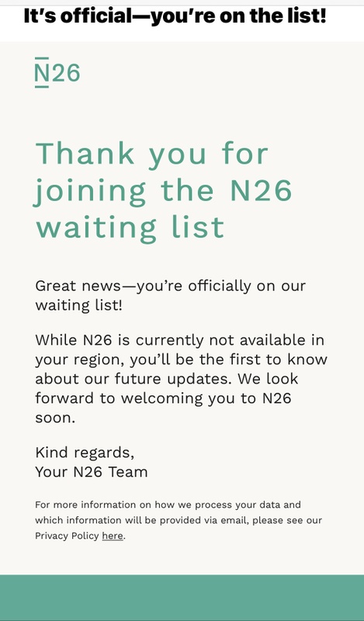Click the 'forward to welcoming you to N26' line
364x621 pixels.
point(163,398)
